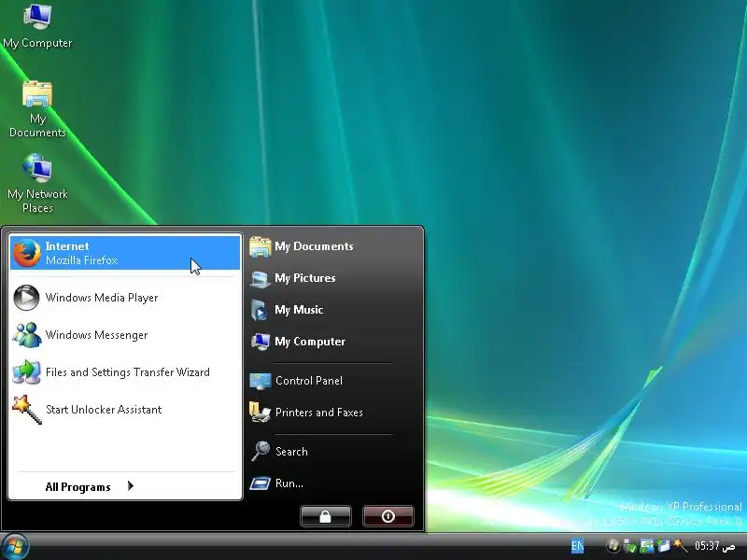Expand All Programs submenu arrow
This screenshot has width=747, height=560.
131,485
